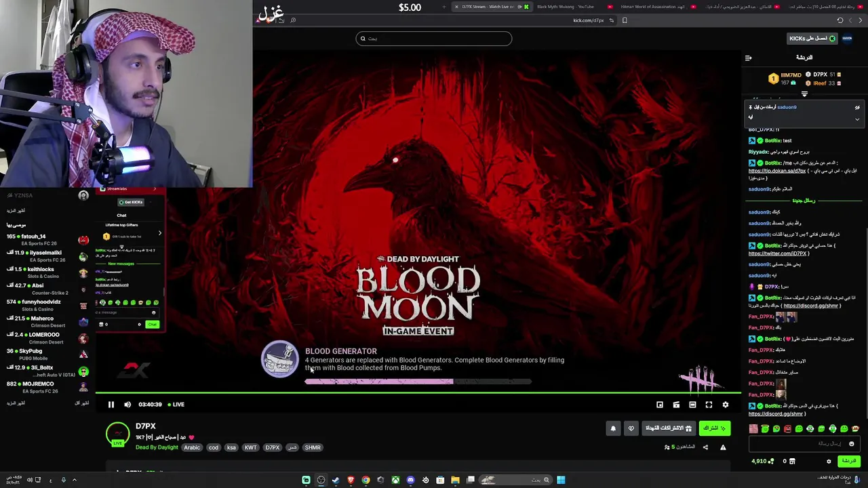
Task: Click the green chat send button
Action: tap(849, 462)
